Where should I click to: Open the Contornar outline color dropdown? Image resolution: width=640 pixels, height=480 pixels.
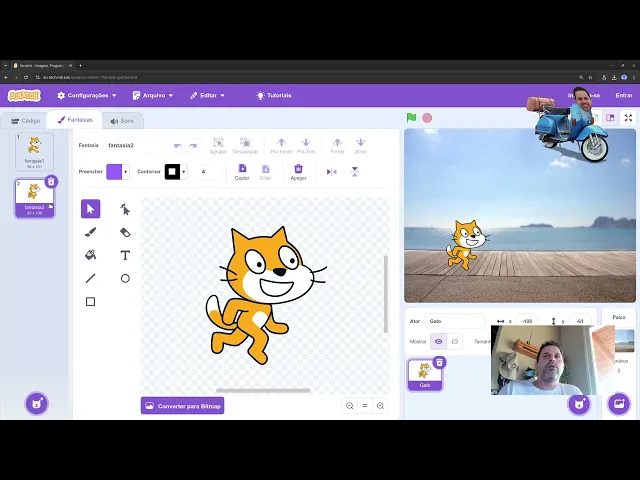coord(184,172)
